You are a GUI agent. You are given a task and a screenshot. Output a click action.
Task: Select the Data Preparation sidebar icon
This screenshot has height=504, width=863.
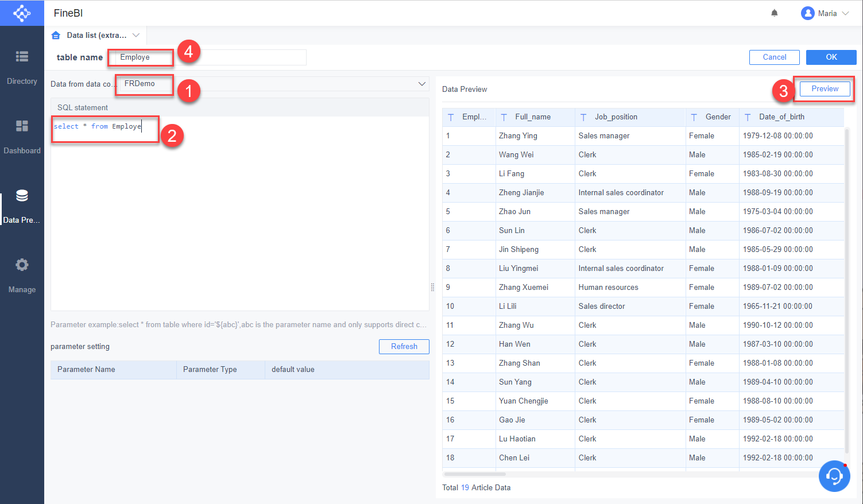tap(22, 195)
